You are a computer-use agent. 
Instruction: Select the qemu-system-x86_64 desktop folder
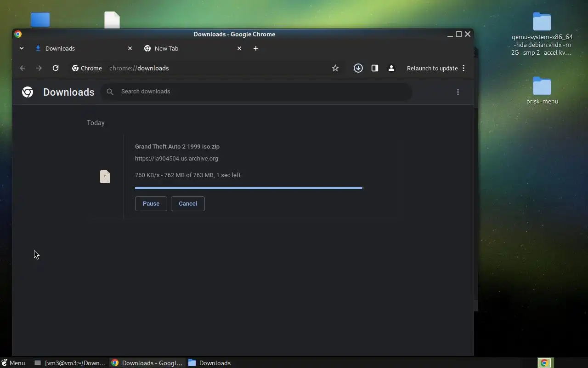[x=542, y=34]
